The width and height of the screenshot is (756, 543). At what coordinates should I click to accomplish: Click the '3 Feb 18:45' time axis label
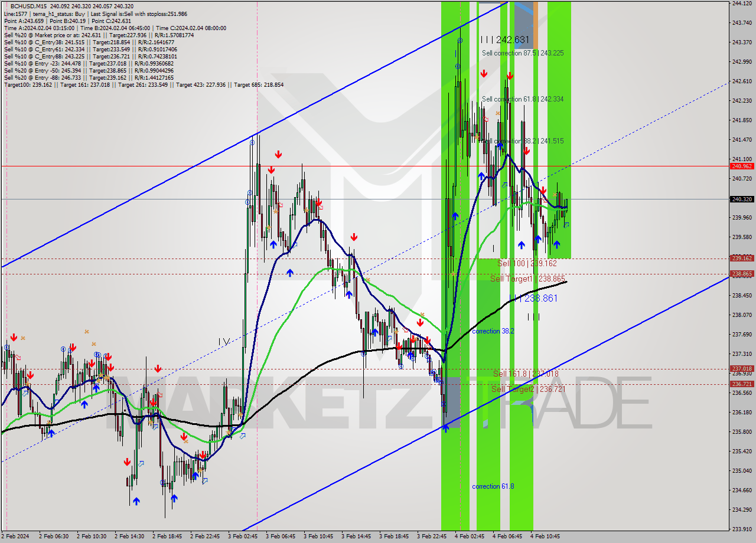(394, 537)
